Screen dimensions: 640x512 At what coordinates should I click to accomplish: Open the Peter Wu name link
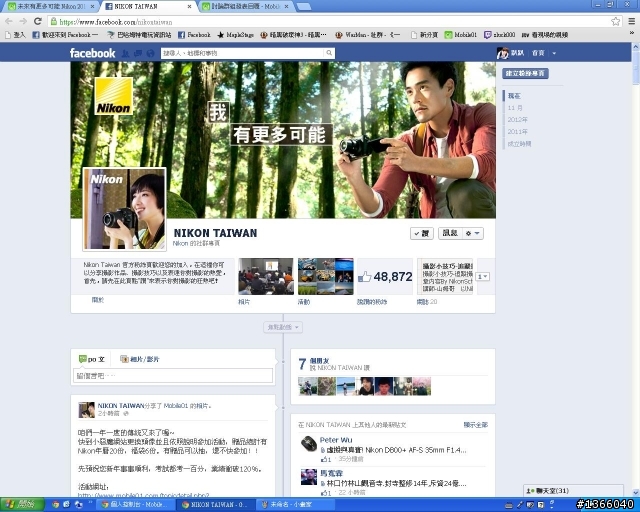[336, 440]
